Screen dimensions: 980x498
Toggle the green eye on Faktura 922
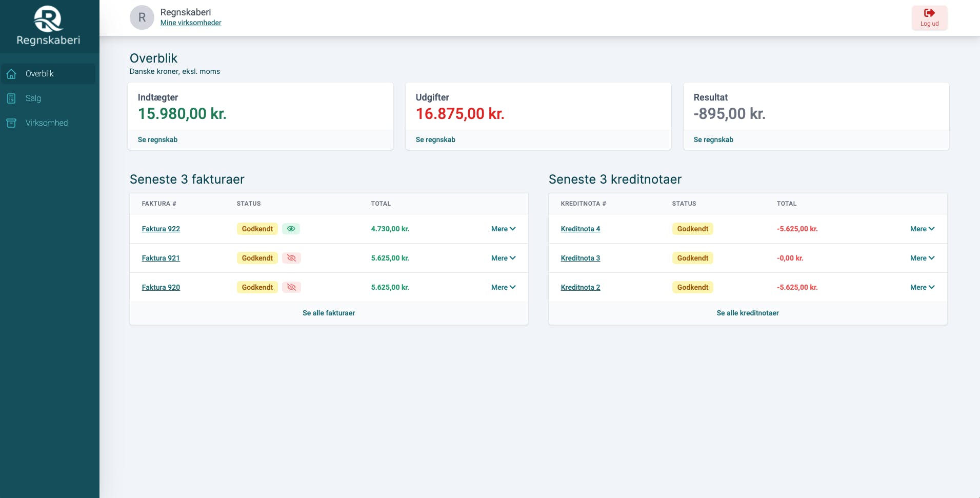291,229
